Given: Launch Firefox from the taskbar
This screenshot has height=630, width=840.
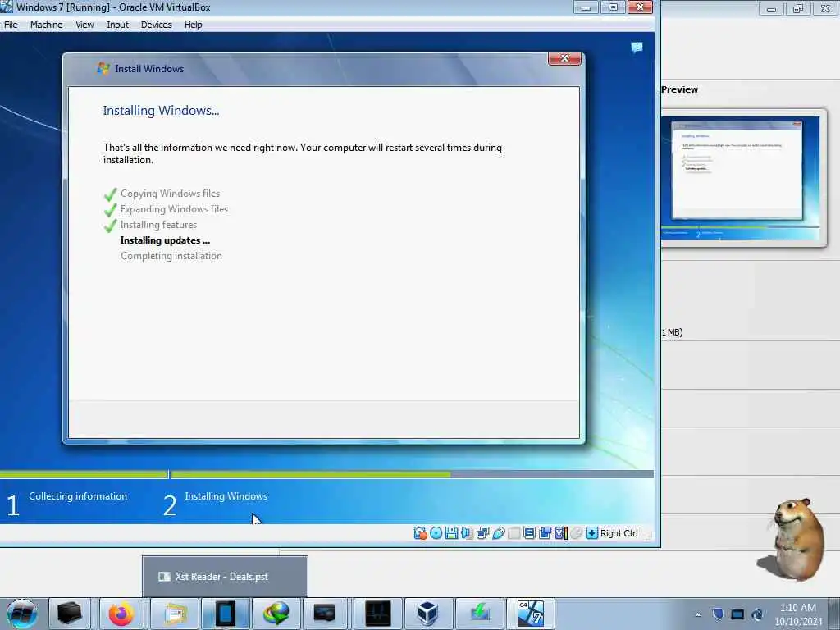Looking at the screenshot, I should (x=121, y=614).
